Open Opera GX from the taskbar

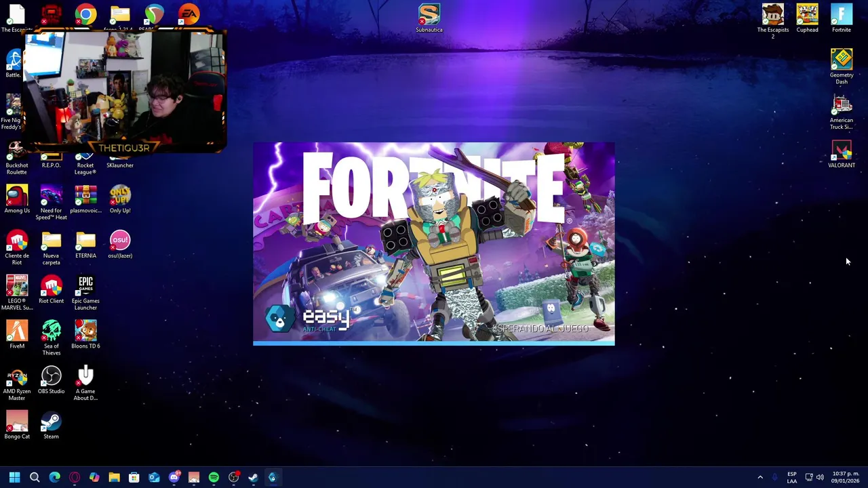click(75, 477)
